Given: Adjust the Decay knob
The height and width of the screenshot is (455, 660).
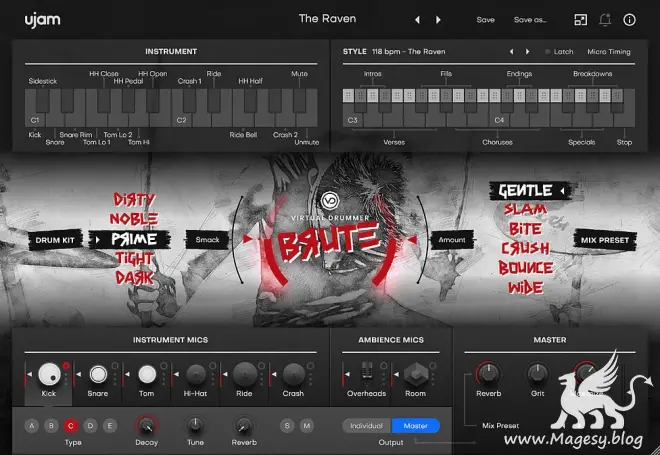Looking at the screenshot, I should (x=146, y=426).
